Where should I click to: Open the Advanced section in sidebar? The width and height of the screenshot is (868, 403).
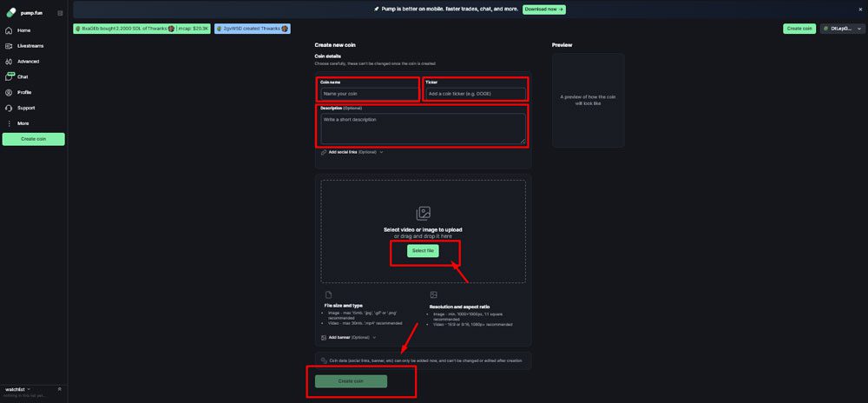tap(28, 62)
